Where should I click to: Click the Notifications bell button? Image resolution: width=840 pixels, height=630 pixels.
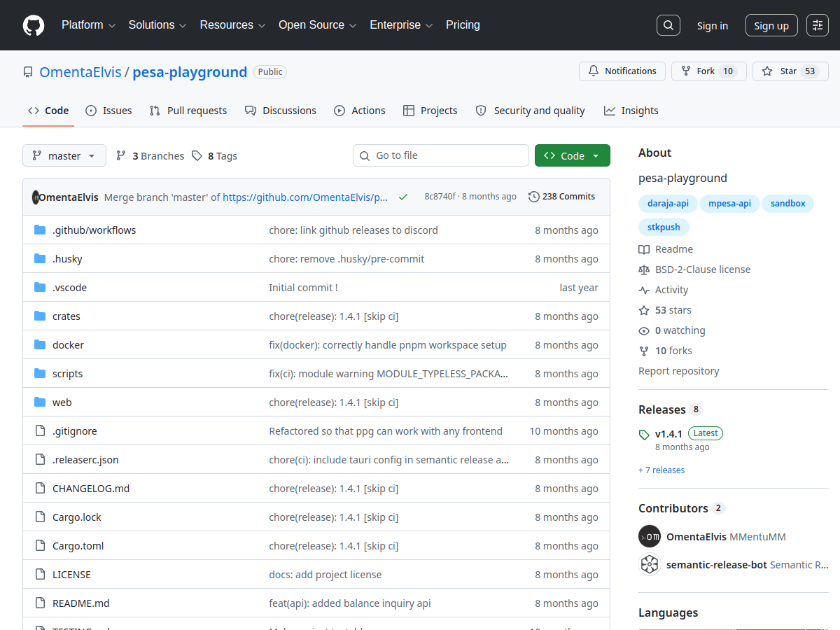[x=622, y=71]
